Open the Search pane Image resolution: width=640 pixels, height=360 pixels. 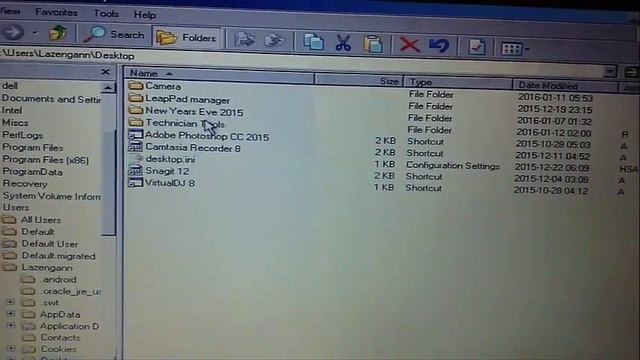(x=114, y=35)
